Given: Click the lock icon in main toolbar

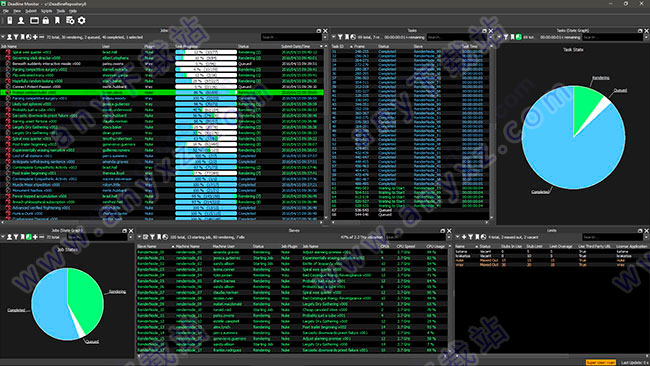Looking at the screenshot, I should (46, 20).
